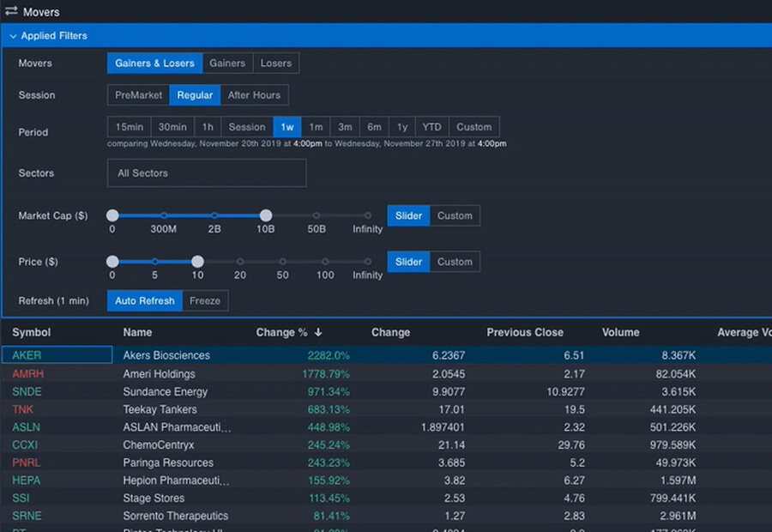Open the AKER symbol row

click(x=27, y=355)
